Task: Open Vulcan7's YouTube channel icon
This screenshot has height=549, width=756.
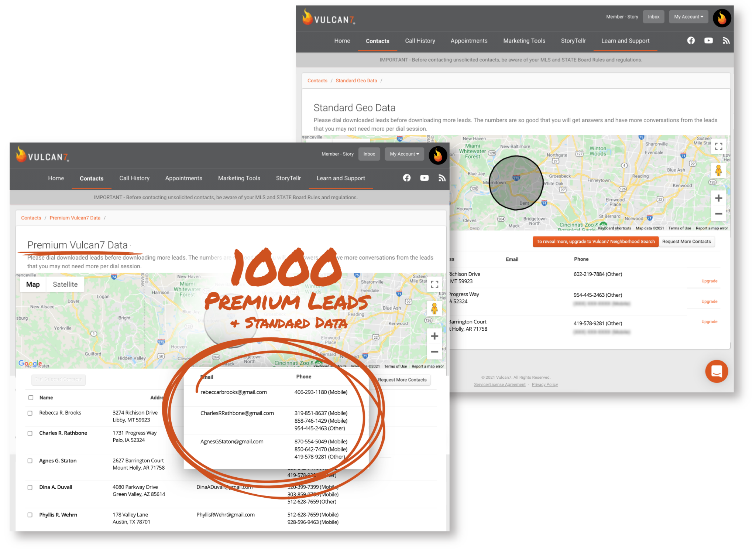Action: click(x=424, y=178)
